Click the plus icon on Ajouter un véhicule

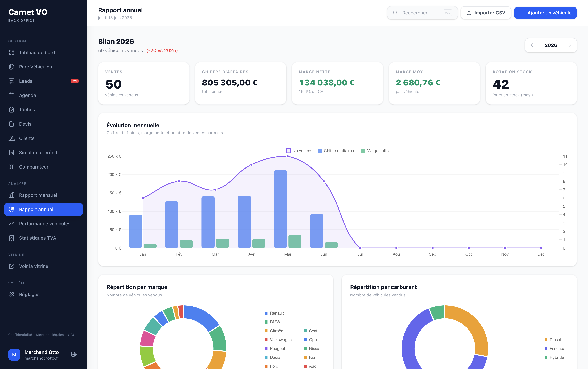[522, 13]
